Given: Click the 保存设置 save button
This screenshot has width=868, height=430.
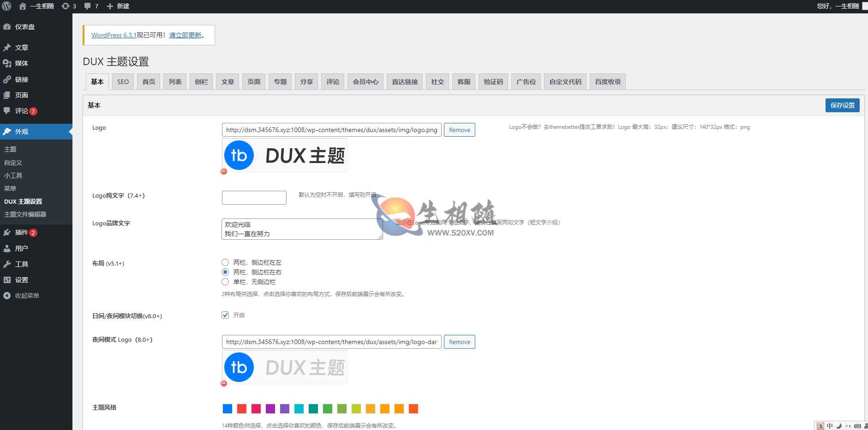Looking at the screenshot, I should pos(842,105).
